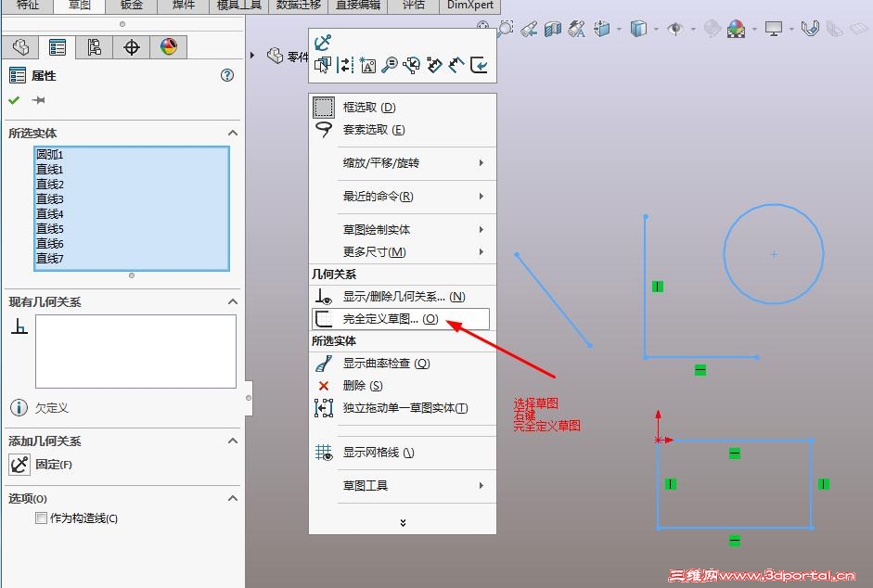This screenshot has width=873, height=588.
Task: Switch to the DimXpert ribbon tab
Action: pos(470,6)
